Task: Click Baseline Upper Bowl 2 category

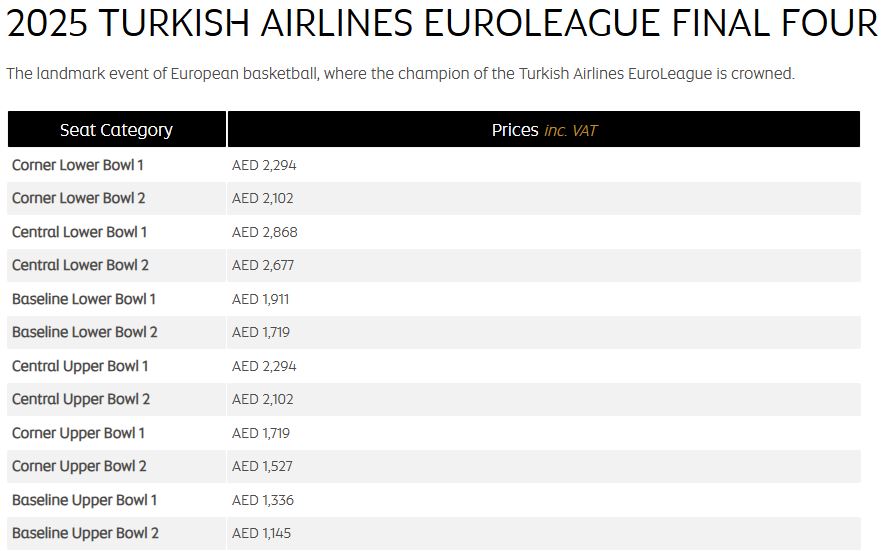Action: coord(86,533)
